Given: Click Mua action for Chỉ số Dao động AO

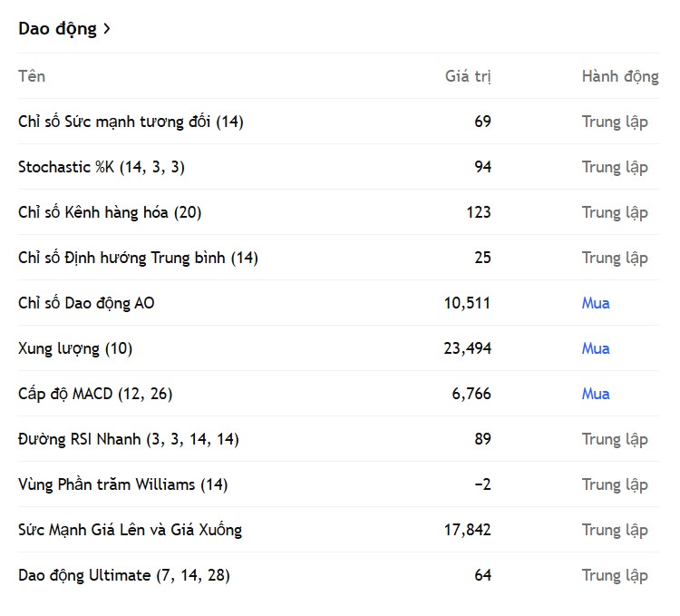Looking at the screenshot, I should pos(596,303).
